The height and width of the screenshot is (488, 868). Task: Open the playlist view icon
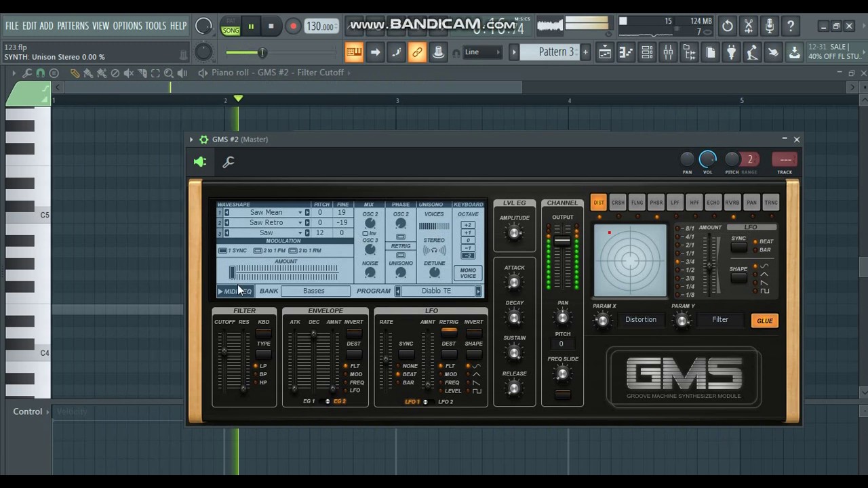click(x=605, y=52)
